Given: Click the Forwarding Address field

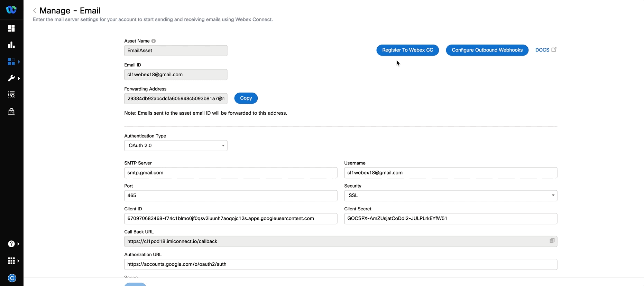Looking at the screenshot, I should coord(176,98).
